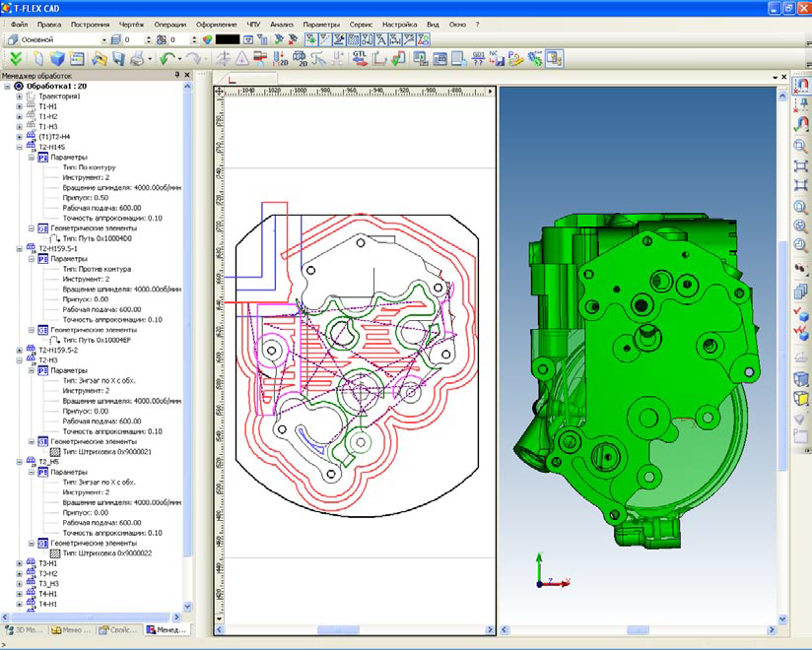The image size is (812, 650).
Task: Select the T3-H1 tree item
Action: point(48,563)
